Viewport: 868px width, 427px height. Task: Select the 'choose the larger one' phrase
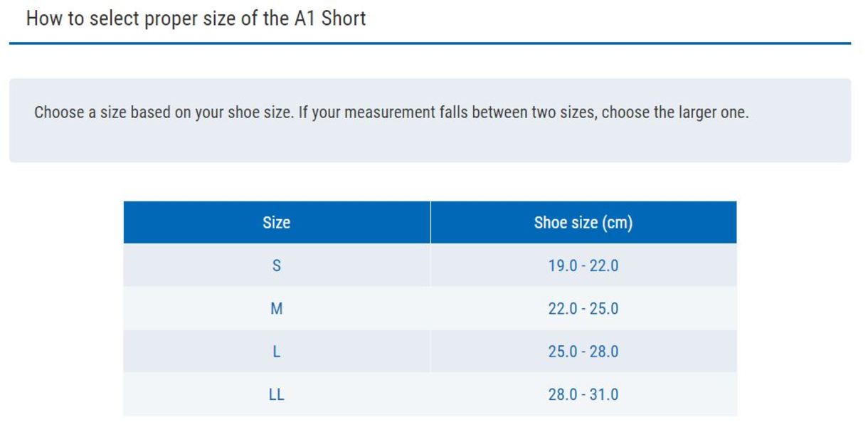click(674, 112)
